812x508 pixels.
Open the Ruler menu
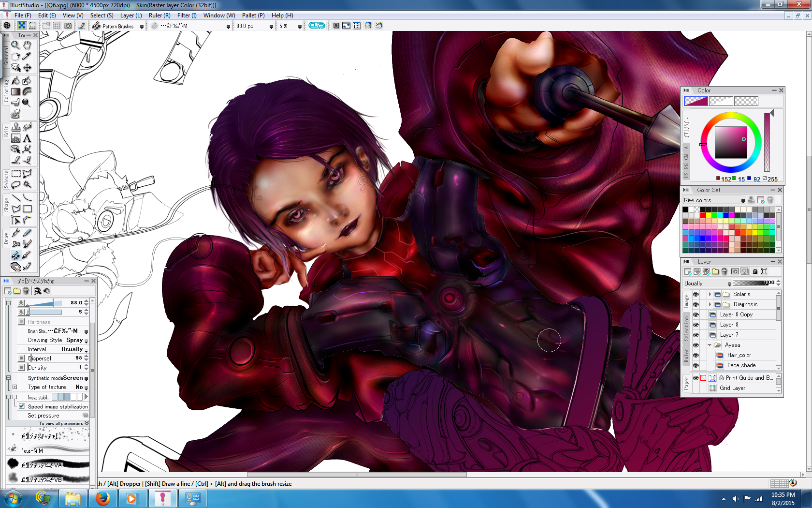tap(159, 15)
